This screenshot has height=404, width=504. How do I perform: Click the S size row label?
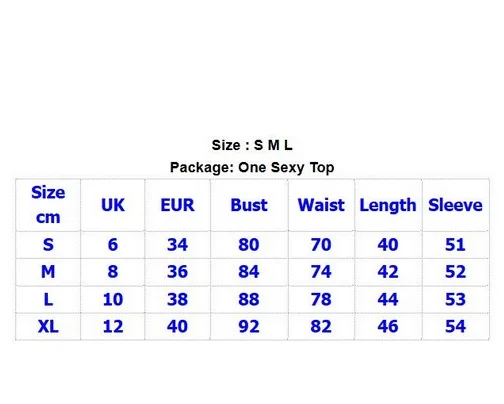[x=48, y=245]
